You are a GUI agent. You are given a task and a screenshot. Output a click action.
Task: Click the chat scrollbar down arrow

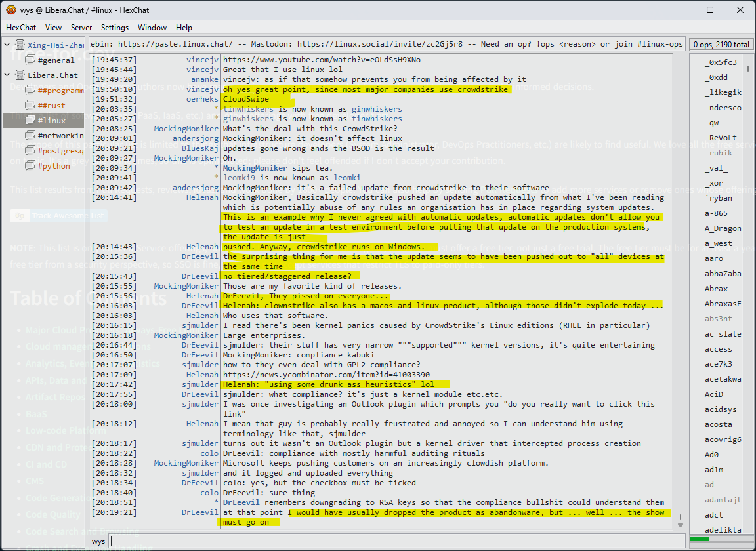pos(681,525)
